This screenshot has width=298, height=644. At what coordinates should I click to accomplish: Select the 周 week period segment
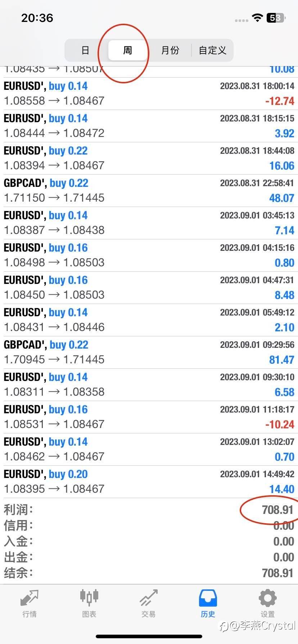click(128, 50)
